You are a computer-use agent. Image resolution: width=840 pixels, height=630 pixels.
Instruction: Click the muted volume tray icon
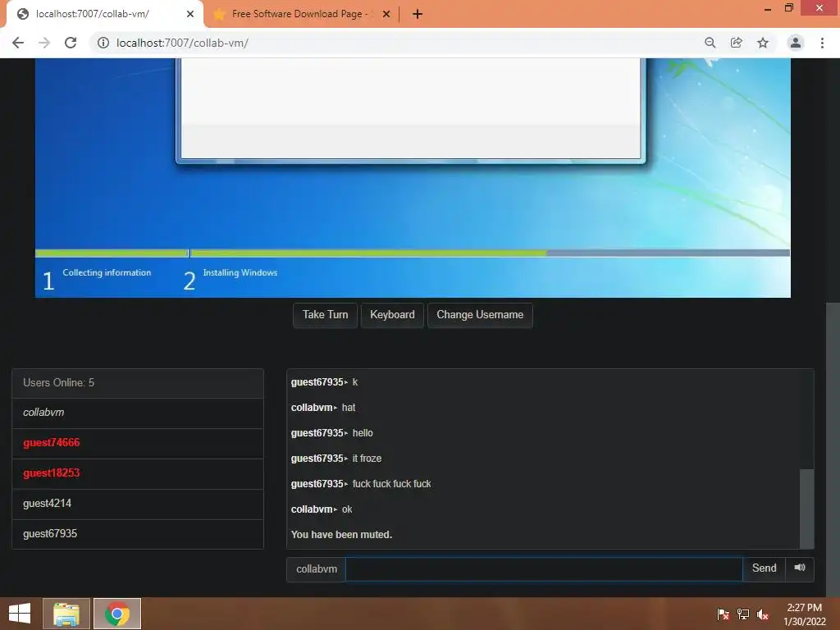(763, 614)
